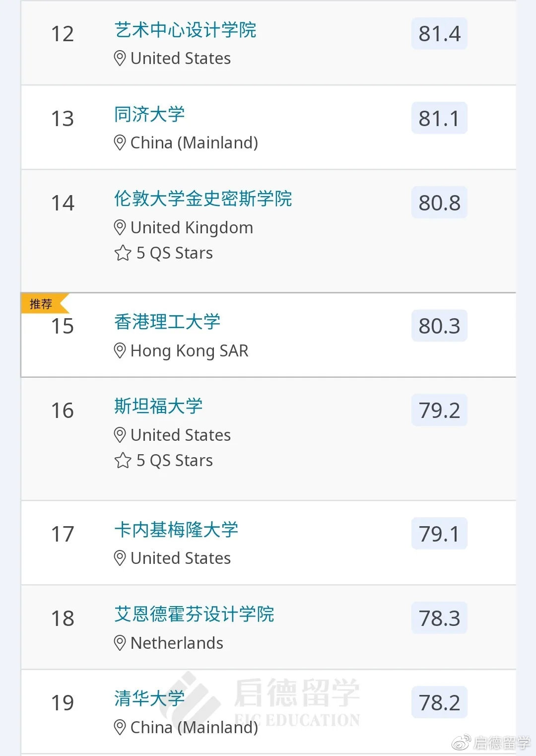This screenshot has width=536, height=756.
Task: Open the 艾恩德霍芬设计学院 link
Action: pyautogui.click(x=194, y=614)
